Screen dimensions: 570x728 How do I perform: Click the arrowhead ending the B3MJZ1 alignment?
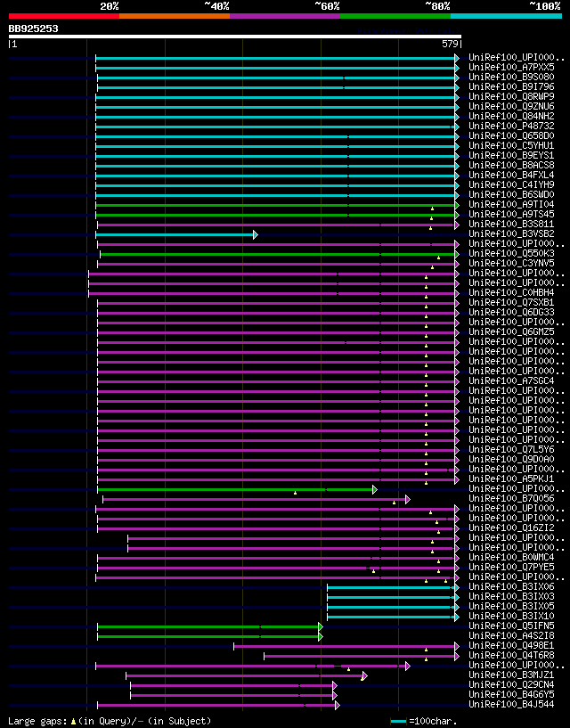(365, 676)
